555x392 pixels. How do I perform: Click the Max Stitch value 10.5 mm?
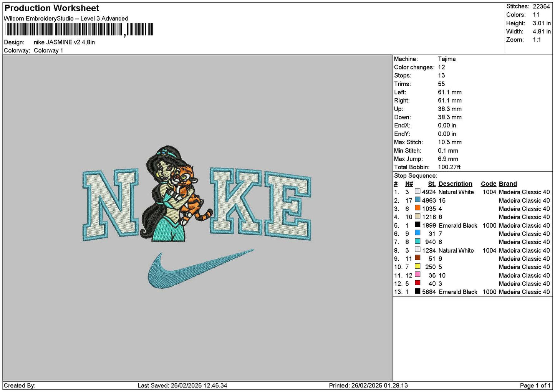tap(450, 142)
